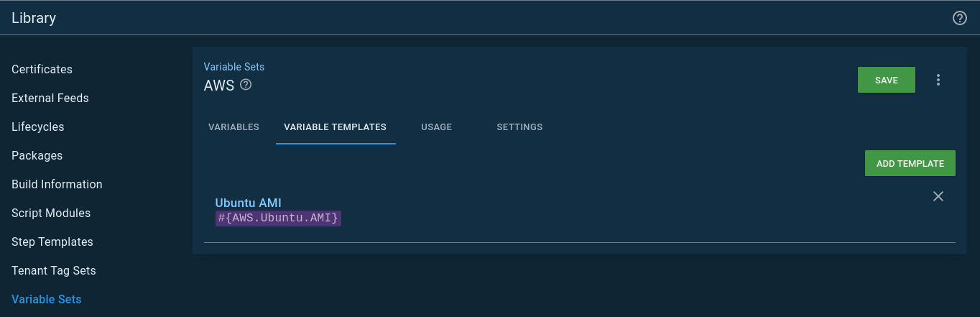Navigate to Certificates in the sidebar

(42, 70)
